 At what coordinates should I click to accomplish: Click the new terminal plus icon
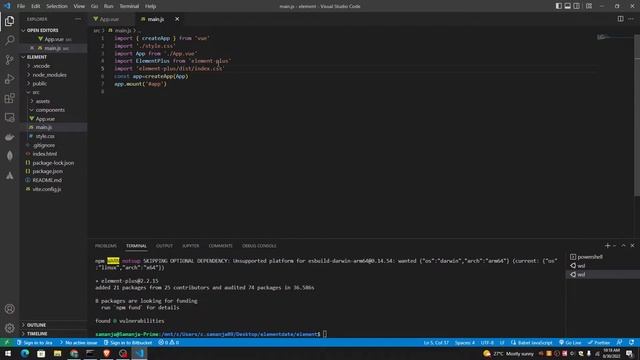(x=607, y=245)
